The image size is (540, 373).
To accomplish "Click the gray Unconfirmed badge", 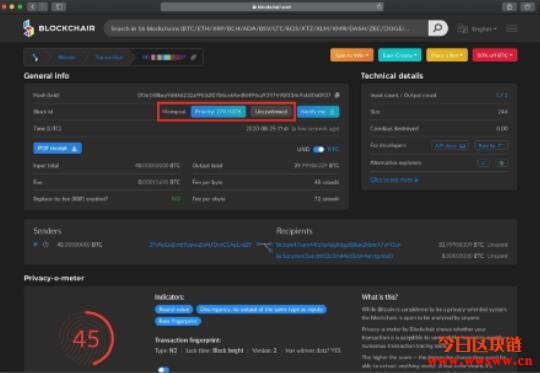I will tap(271, 112).
